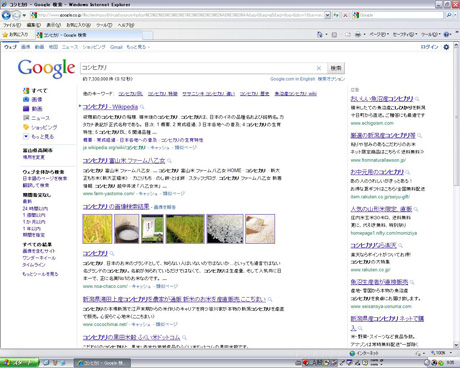
Task: Open a new blank tab
Action: [148, 35]
